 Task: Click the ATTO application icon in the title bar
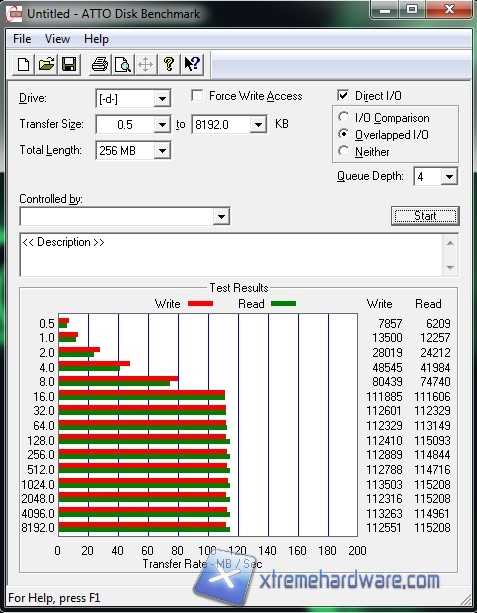14,14
